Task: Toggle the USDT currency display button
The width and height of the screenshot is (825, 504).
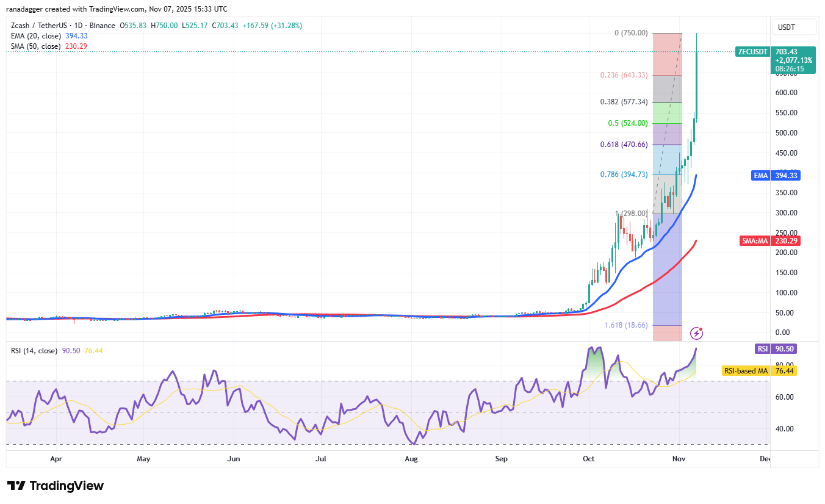Action: (794, 26)
